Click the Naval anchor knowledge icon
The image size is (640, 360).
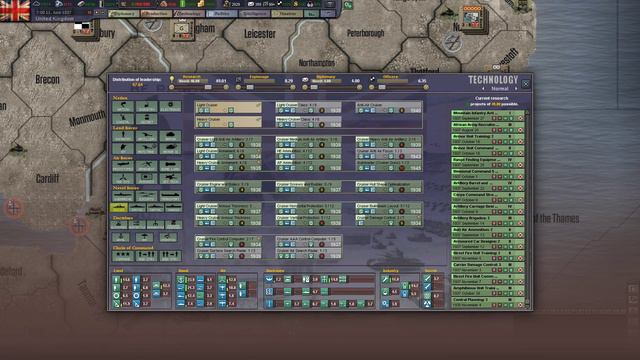181,280
